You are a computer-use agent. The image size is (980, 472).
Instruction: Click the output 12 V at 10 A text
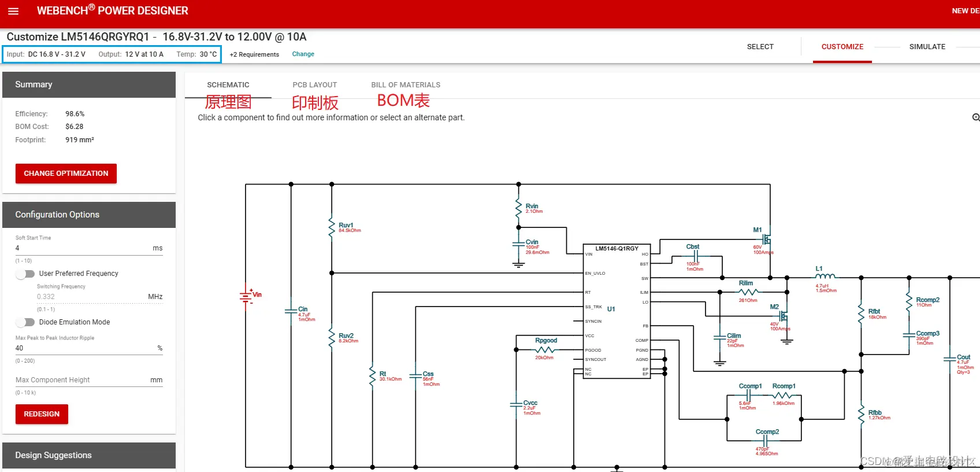(144, 54)
